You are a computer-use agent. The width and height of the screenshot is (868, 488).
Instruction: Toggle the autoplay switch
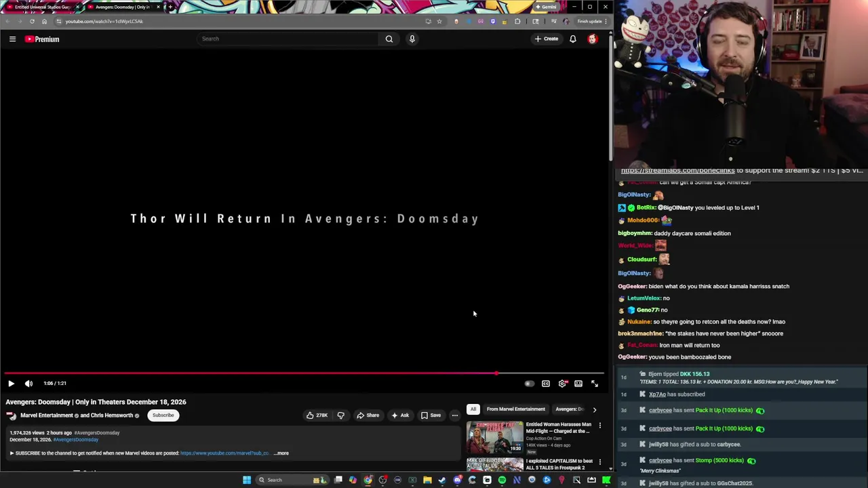529,384
